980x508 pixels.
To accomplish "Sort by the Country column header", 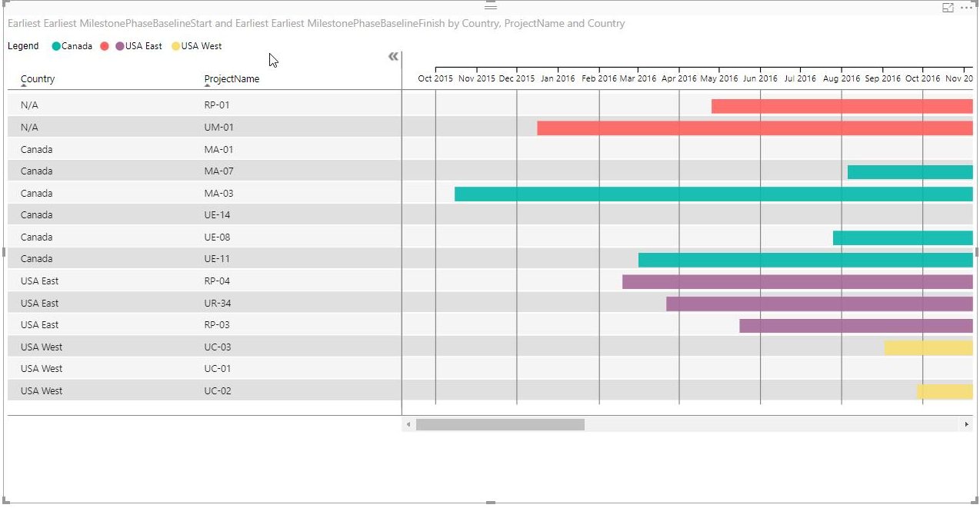I will pyautogui.click(x=38, y=79).
